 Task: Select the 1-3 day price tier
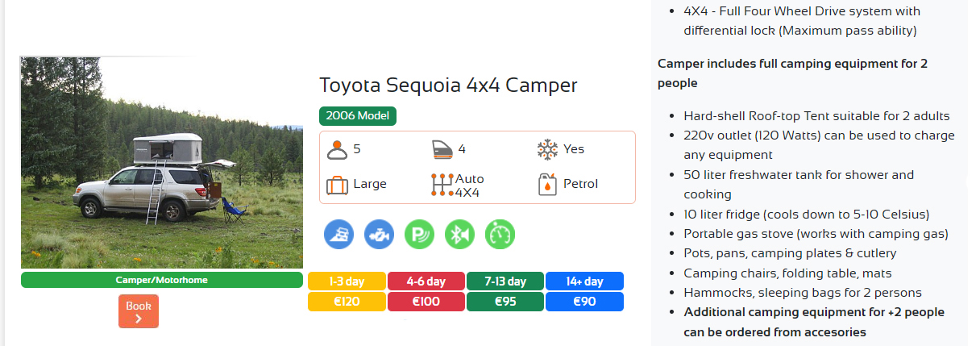click(x=347, y=281)
